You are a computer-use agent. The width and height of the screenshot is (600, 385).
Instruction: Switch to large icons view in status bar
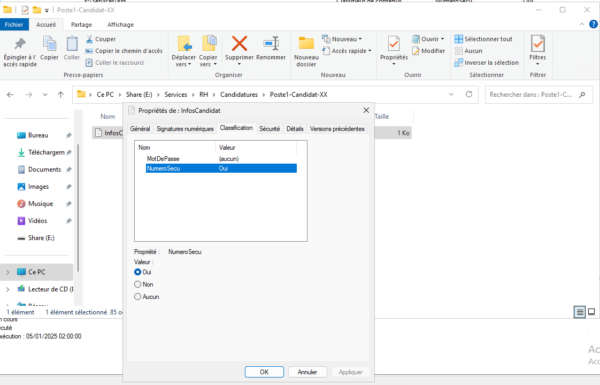click(x=592, y=312)
